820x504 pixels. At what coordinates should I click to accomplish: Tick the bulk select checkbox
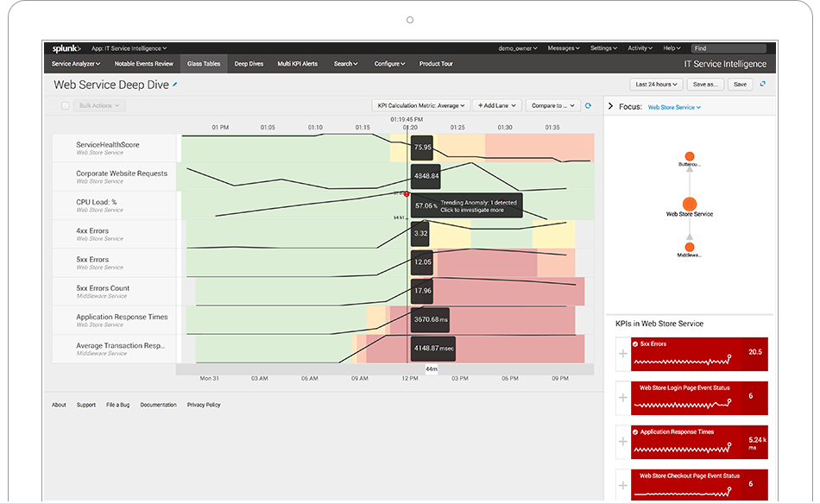(x=66, y=105)
